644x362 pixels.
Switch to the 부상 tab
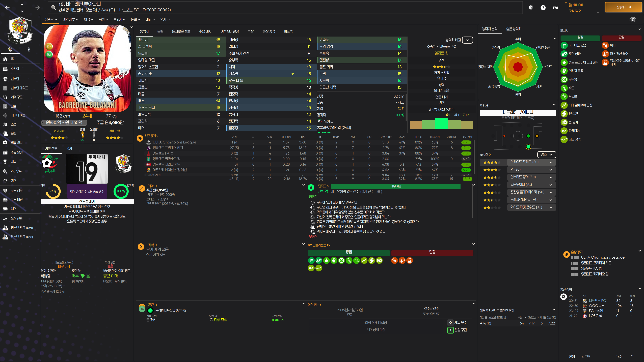[x=251, y=31]
